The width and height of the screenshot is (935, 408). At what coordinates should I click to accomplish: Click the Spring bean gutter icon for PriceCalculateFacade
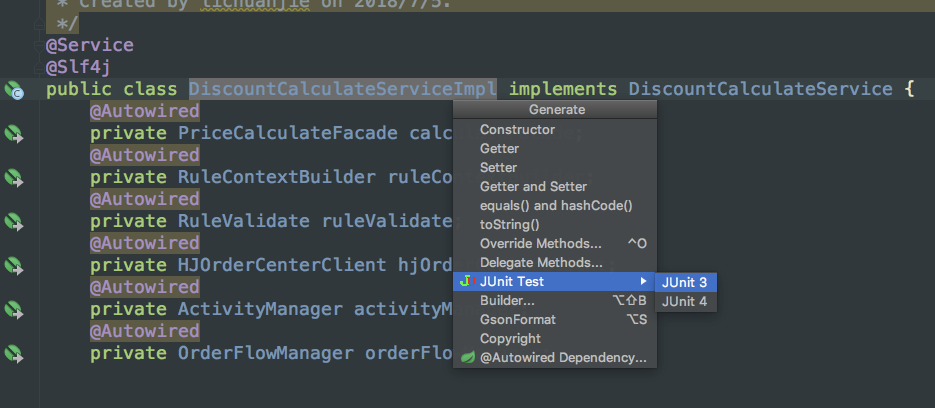pos(14,134)
